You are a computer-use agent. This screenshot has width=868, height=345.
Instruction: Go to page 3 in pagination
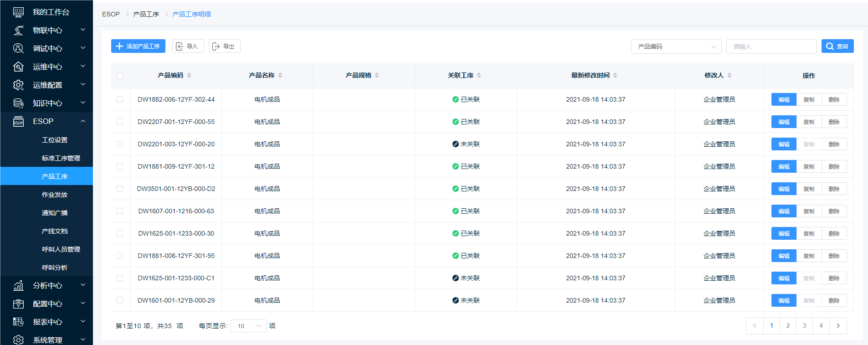[x=804, y=326]
